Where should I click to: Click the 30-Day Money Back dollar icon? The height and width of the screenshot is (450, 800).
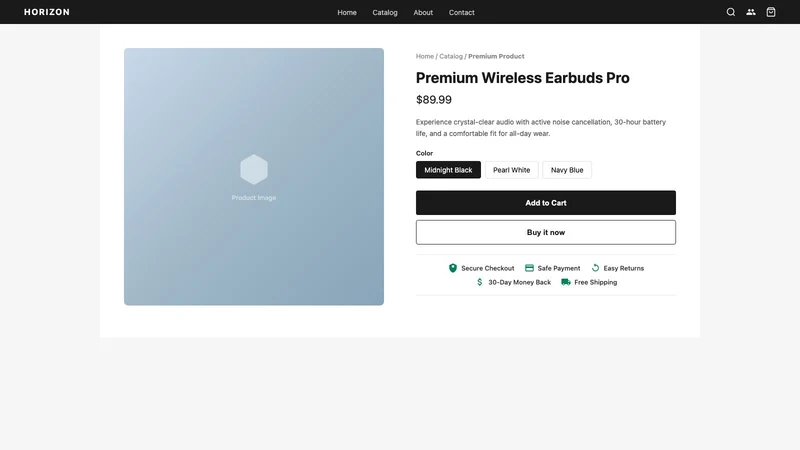click(x=480, y=282)
